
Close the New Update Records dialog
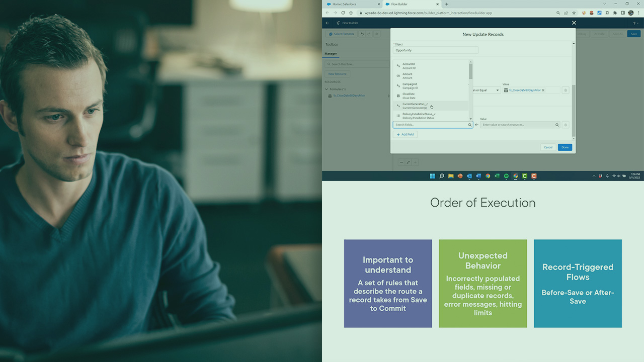click(574, 23)
